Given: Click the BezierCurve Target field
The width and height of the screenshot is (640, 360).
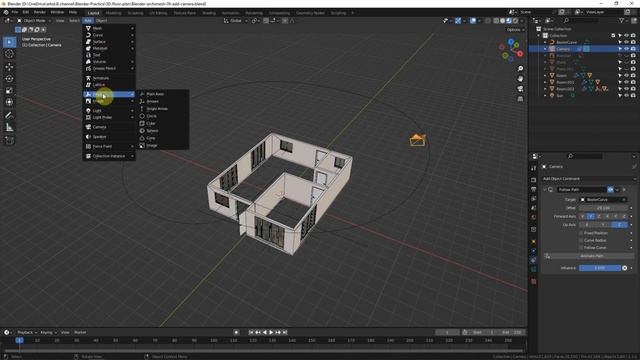Looking at the screenshot, I should [x=603, y=200].
